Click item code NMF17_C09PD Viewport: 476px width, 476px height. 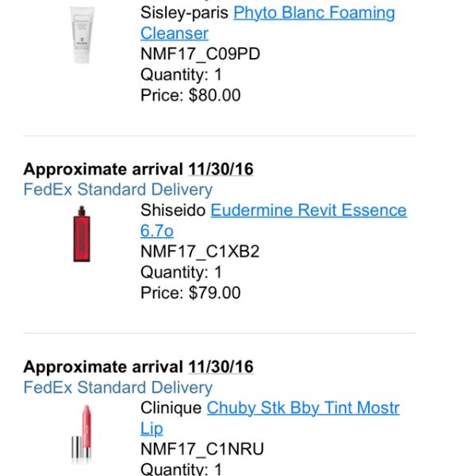201,54
